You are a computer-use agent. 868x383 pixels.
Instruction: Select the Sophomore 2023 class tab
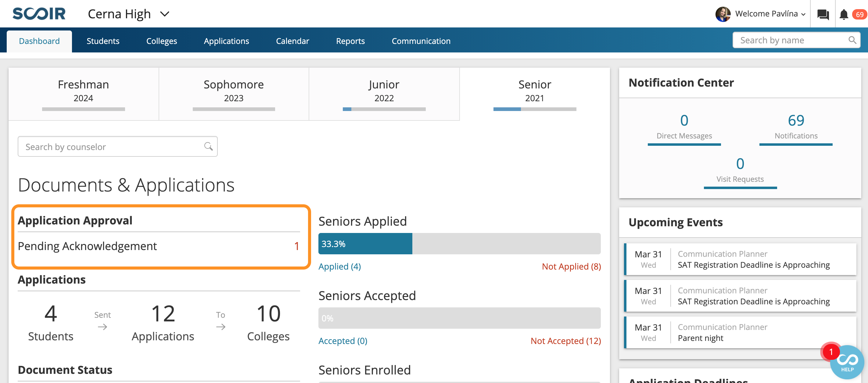tap(234, 94)
